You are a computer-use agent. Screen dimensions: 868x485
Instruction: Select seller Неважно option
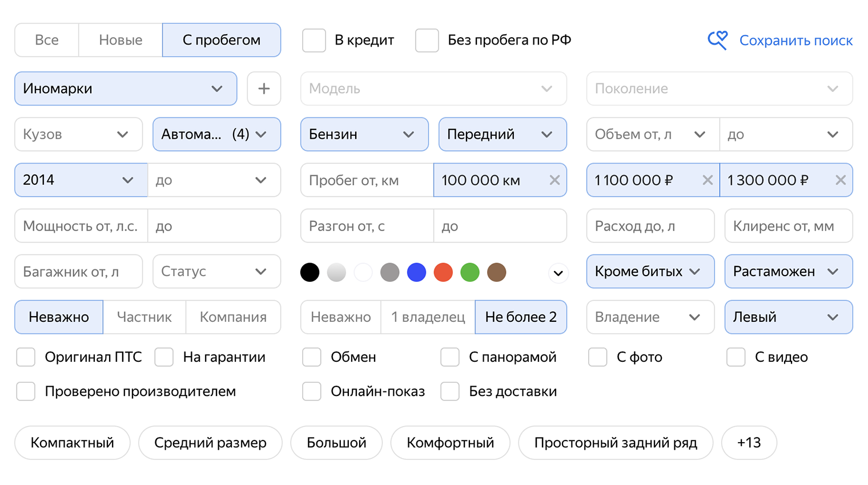[x=59, y=317]
